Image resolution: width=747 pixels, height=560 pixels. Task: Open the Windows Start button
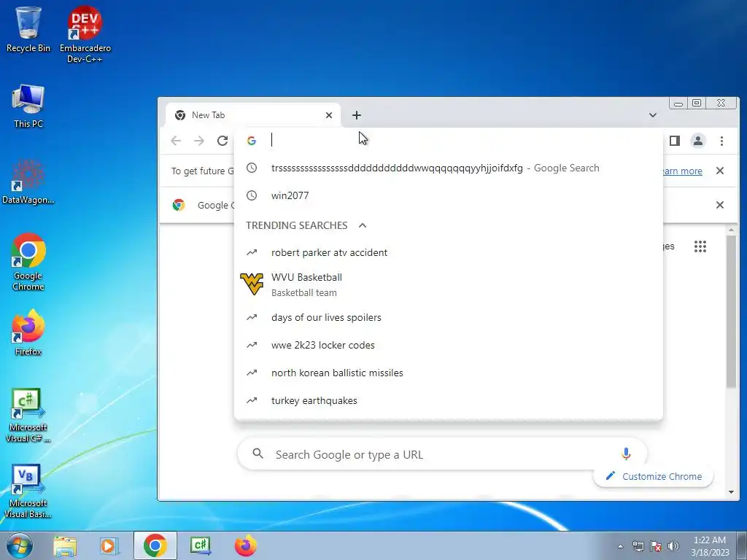20,545
